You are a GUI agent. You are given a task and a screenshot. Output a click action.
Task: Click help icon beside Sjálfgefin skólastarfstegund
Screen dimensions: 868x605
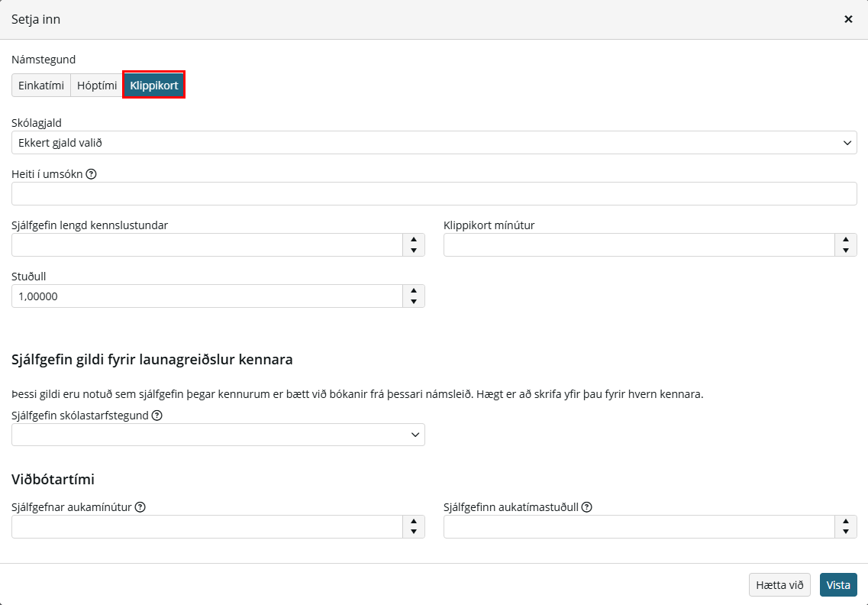157,416
